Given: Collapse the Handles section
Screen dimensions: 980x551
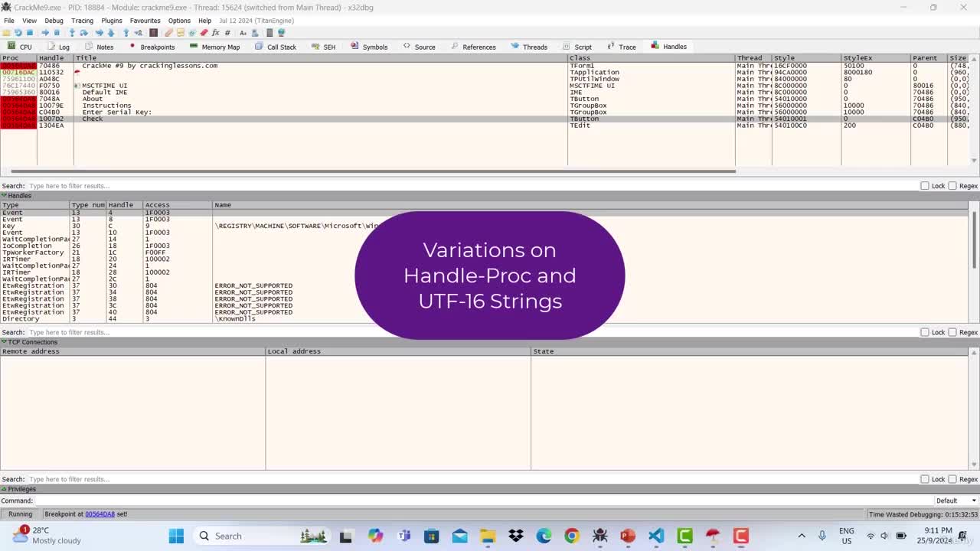Looking at the screenshot, I should tap(4, 196).
